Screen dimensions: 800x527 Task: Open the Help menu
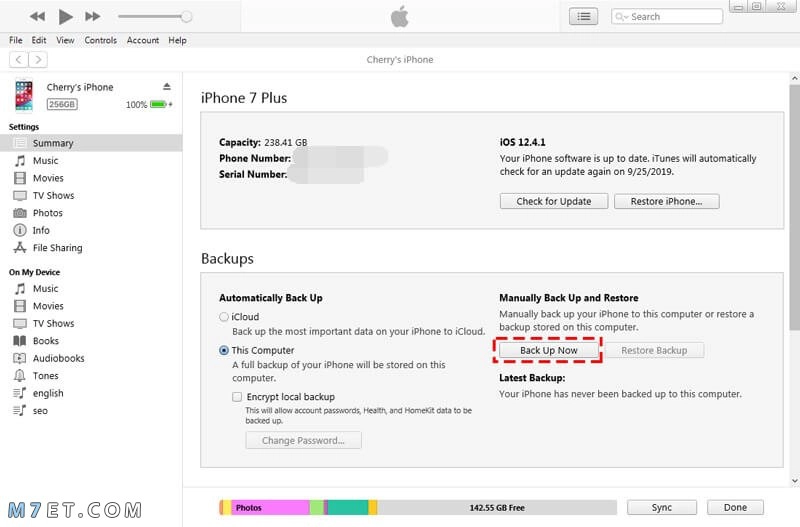177,40
